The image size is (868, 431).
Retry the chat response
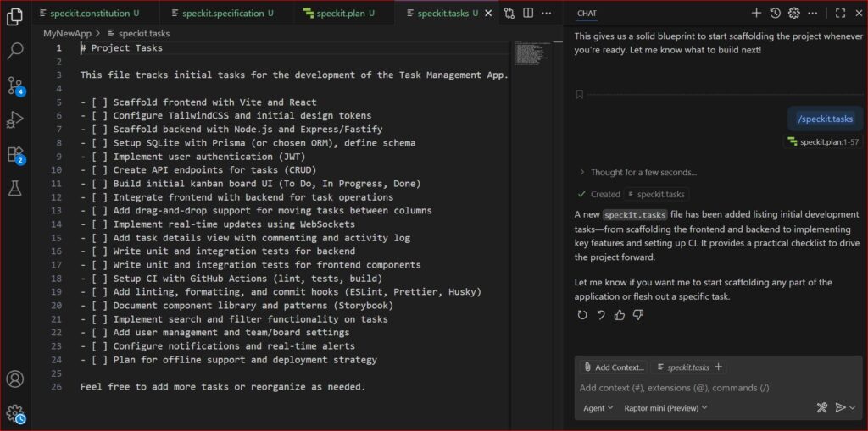click(x=581, y=315)
